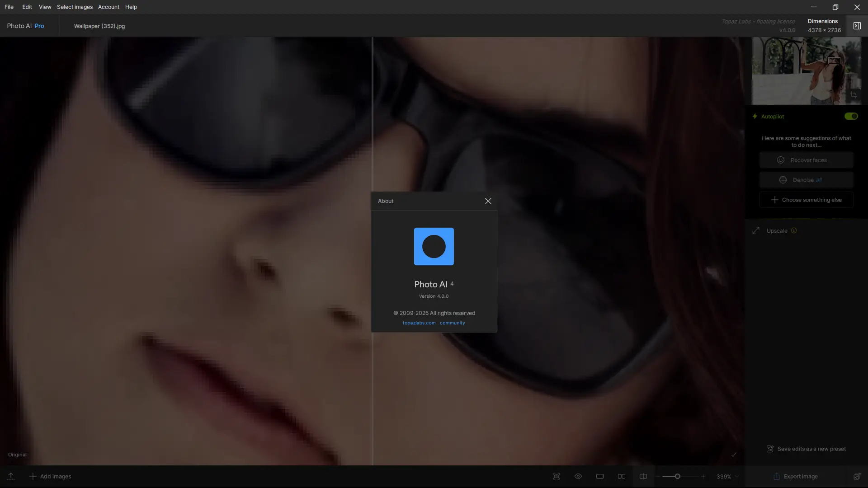Adjust the zoom slider handle
This screenshot has height=488, width=868.
tap(677, 476)
